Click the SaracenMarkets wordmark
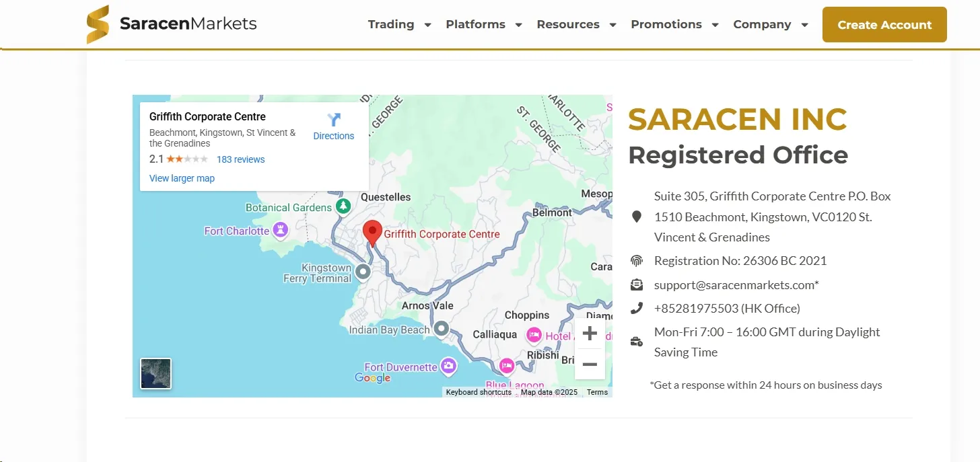The height and width of the screenshot is (462, 980). pyautogui.click(x=188, y=24)
